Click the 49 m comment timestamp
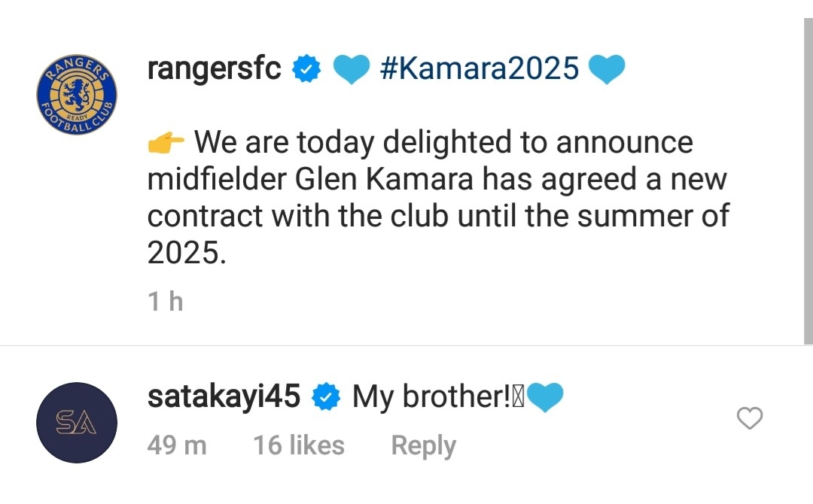This screenshot has height=504, width=813. pyautogui.click(x=177, y=445)
